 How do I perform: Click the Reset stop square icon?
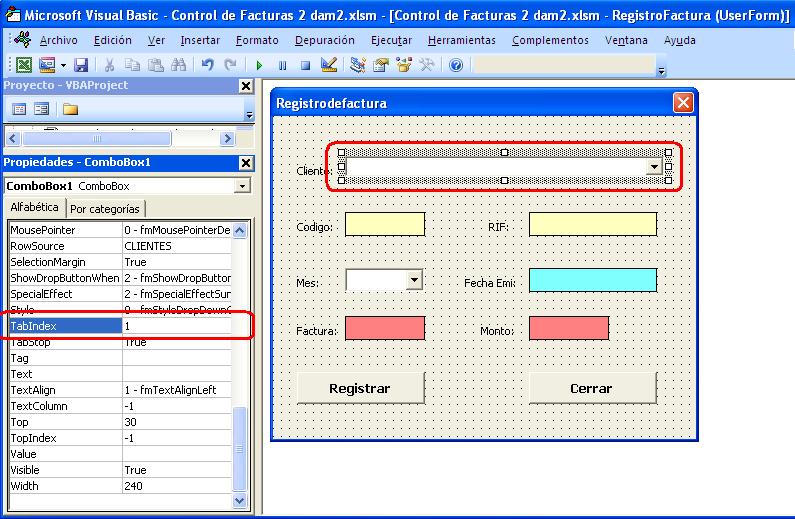click(304, 65)
